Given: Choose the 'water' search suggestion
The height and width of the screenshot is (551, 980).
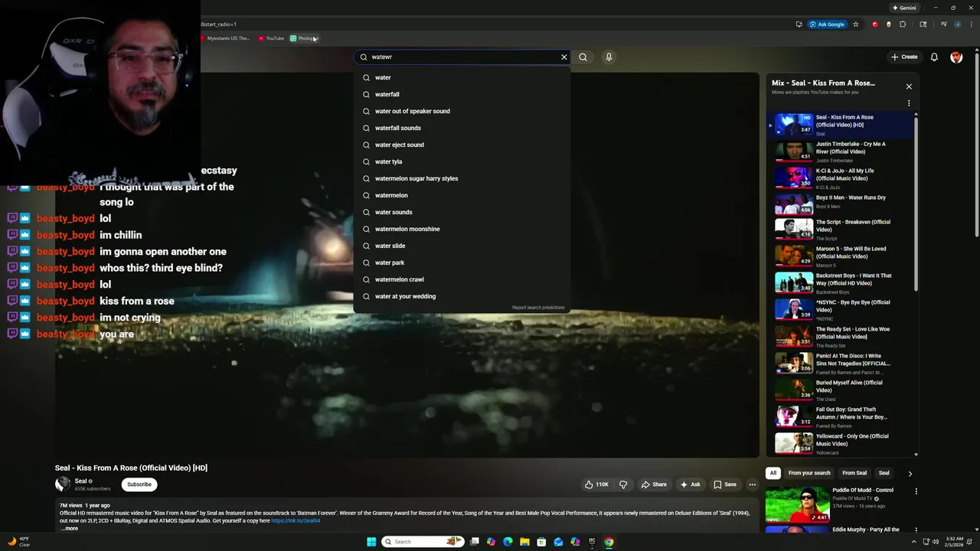Looking at the screenshot, I should point(462,77).
